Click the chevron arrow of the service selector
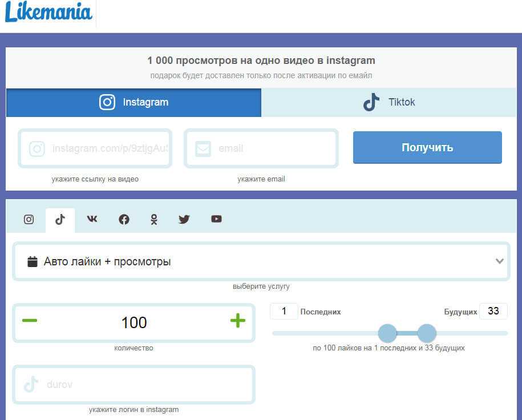Image resolution: width=522 pixels, height=420 pixels. (500, 261)
